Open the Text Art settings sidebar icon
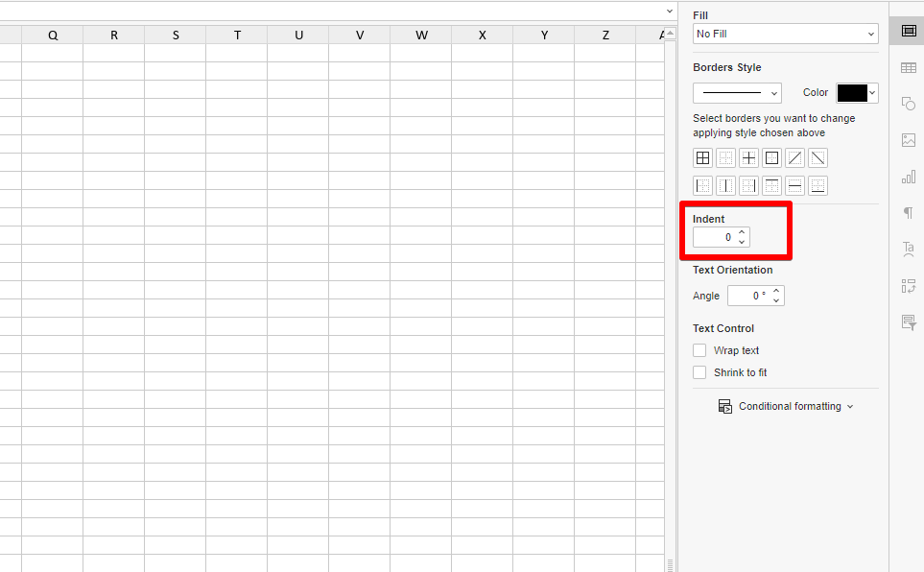 908,249
